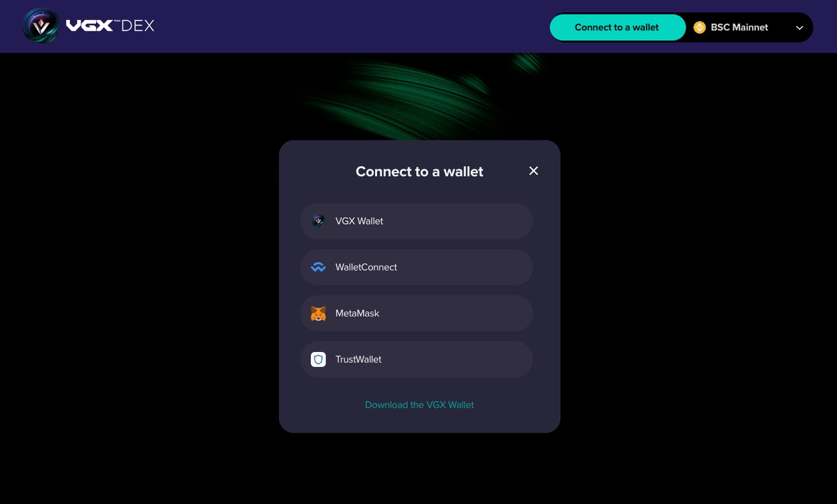
Task: Expand the network dropdown chevron
Action: 799,27
